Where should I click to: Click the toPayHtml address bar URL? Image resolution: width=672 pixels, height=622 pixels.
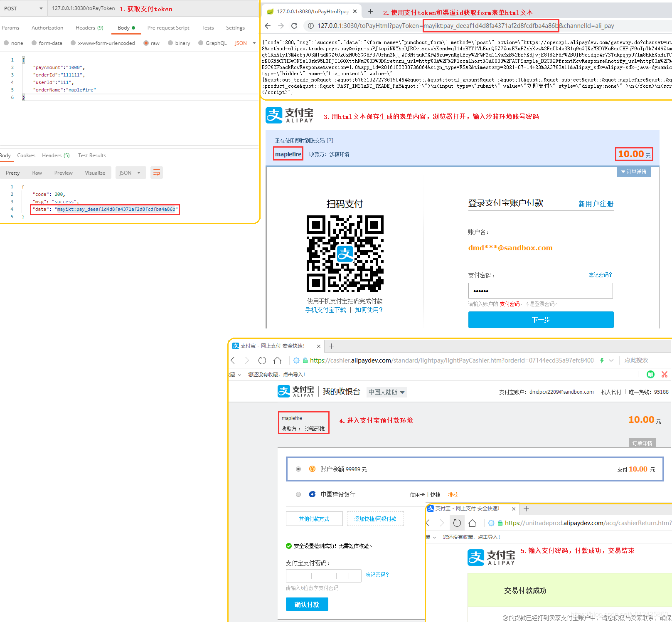coord(465,26)
